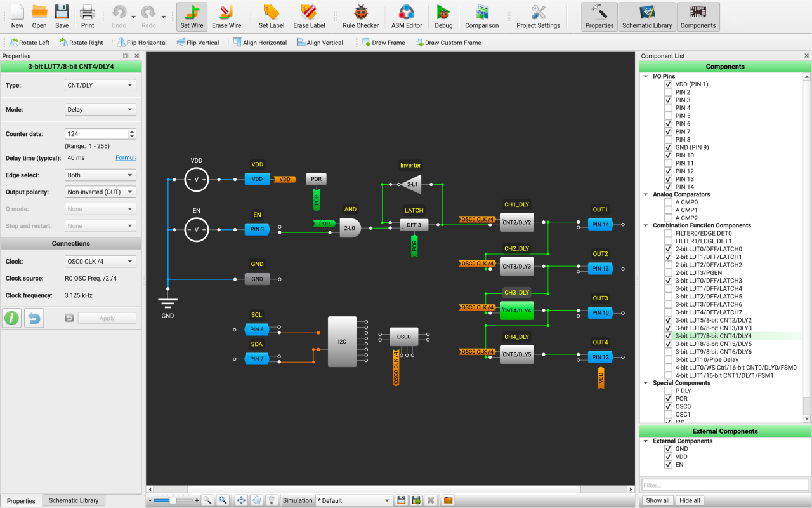Open the Clock dropdown
Image resolution: width=812 pixels, height=508 pixels.
(100, 261)
